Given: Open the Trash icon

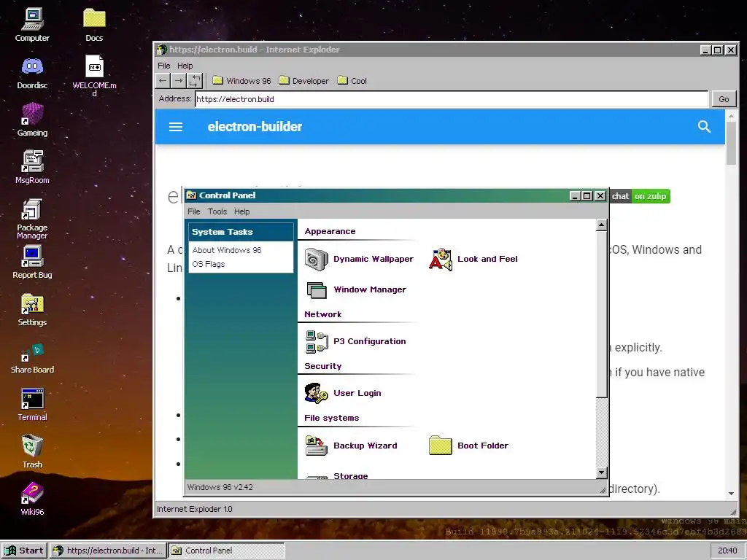Looking at the screenshot, I should click(x=32, y=451).
